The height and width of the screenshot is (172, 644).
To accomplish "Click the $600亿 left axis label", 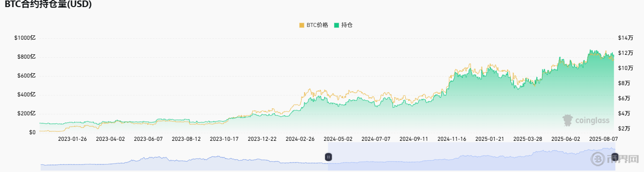I will click(x=26, y=76).
